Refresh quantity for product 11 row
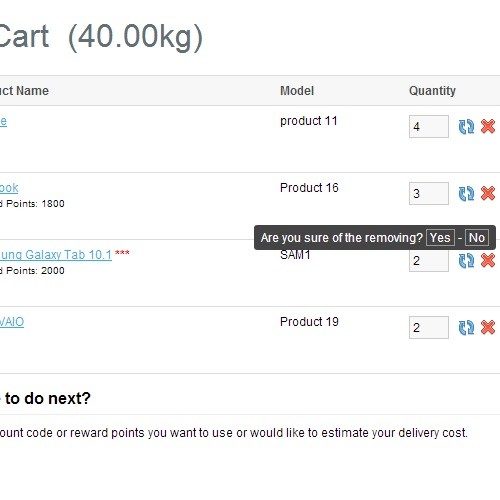 coord(466,127)
